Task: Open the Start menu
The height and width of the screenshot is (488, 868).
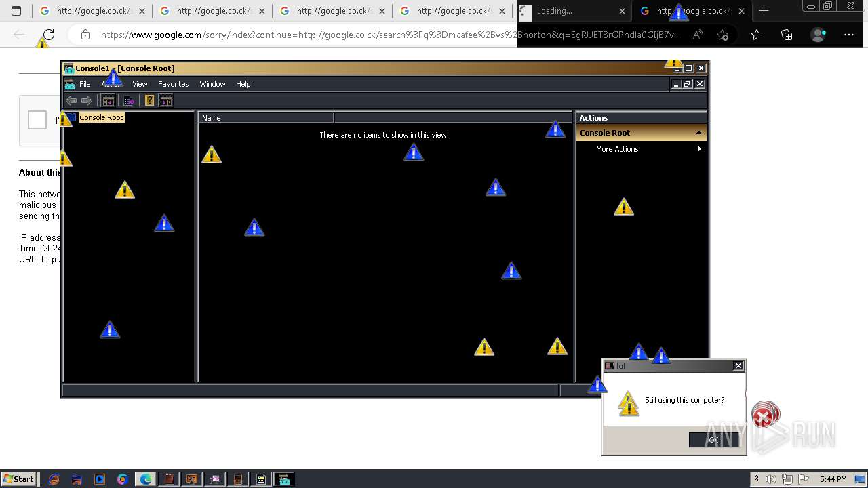Action: [19, 479]
